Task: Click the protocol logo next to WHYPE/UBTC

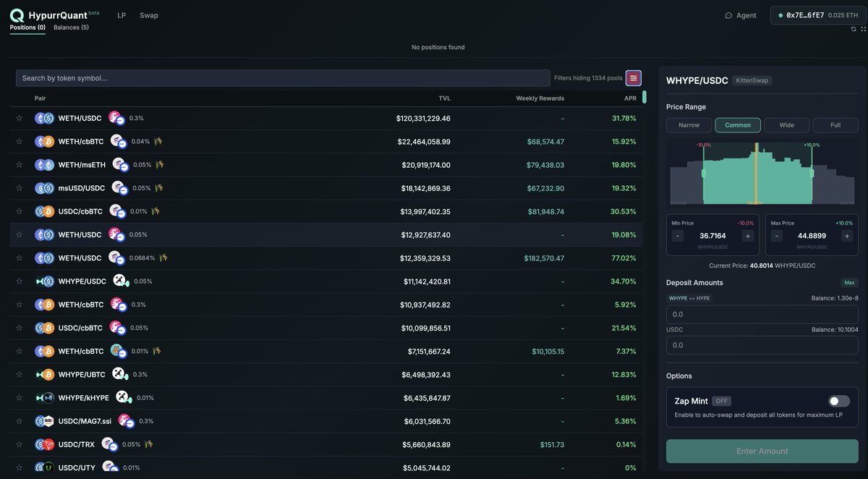Action: pyautogui.click(x=120, y=373)
